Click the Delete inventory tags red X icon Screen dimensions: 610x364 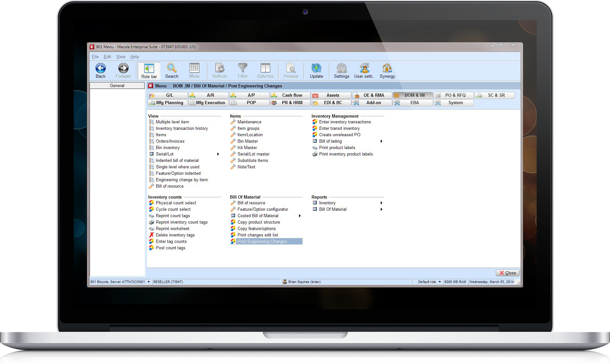[151, 235]
